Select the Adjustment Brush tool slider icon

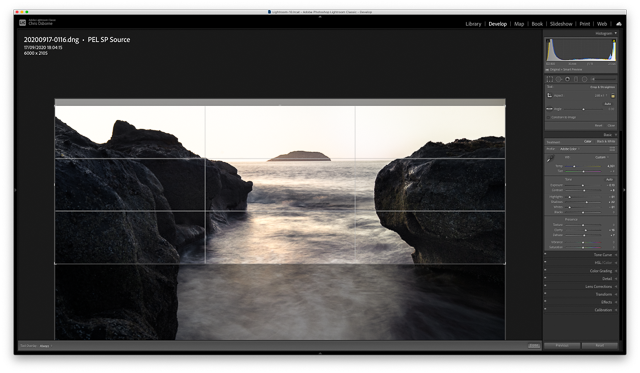pyautogui.click(x=604, y=79)
